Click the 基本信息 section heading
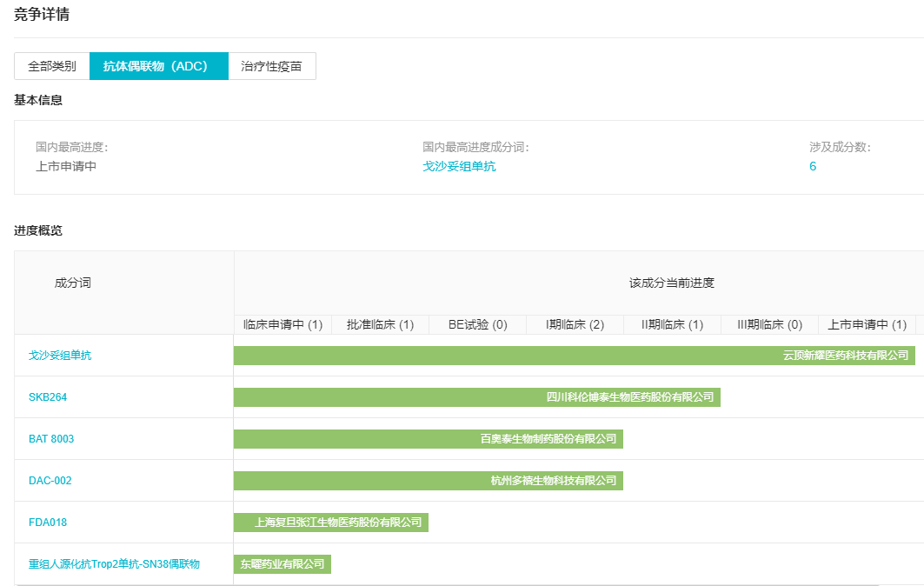This screenshot has width=924, height=586. tap(38, 100)
